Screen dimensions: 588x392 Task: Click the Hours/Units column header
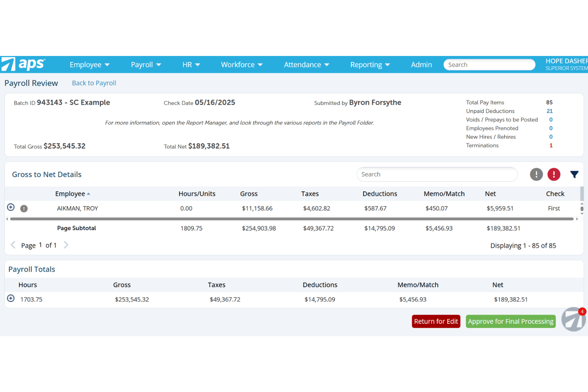(197, 194)
